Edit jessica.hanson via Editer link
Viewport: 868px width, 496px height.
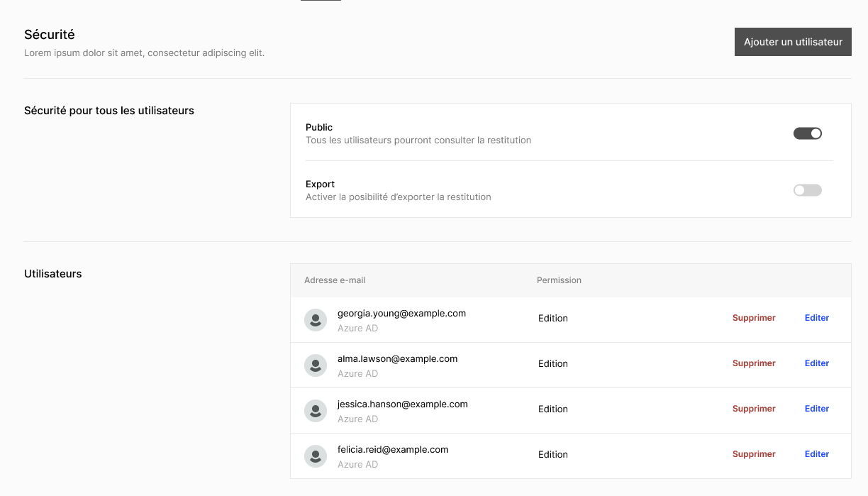817,409
